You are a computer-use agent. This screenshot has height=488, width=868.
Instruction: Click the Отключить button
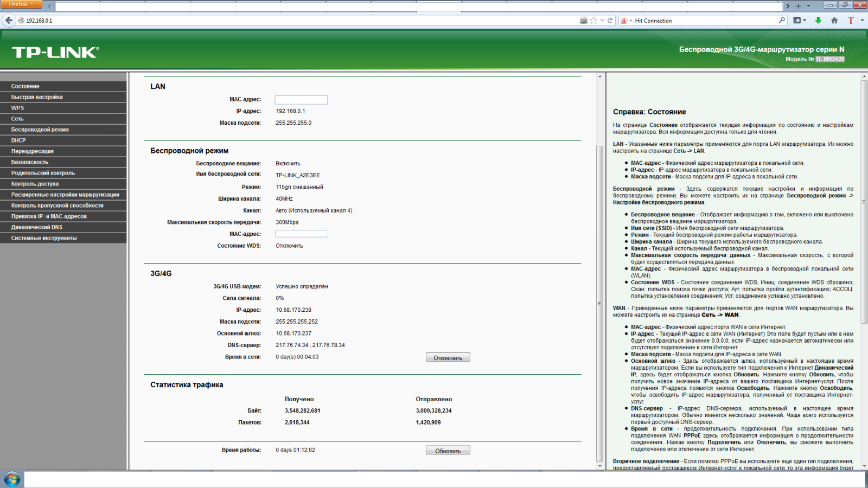click(448, 358)
